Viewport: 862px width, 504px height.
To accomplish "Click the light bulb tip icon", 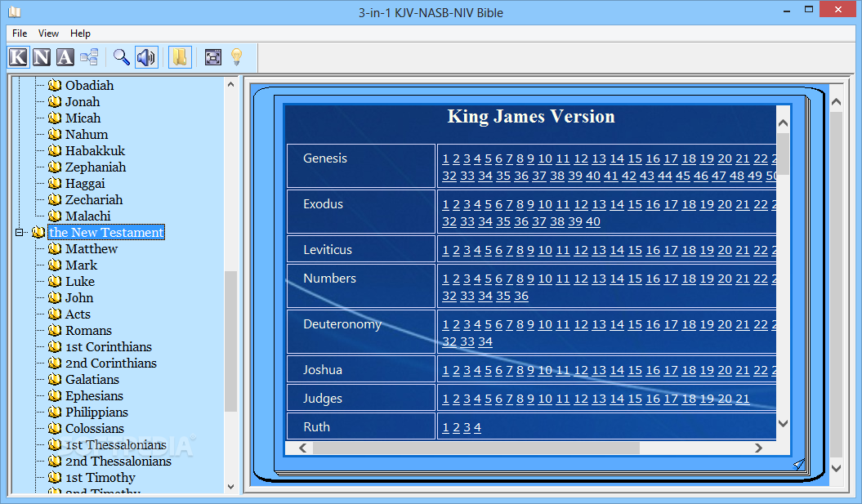I will point(236,57).
